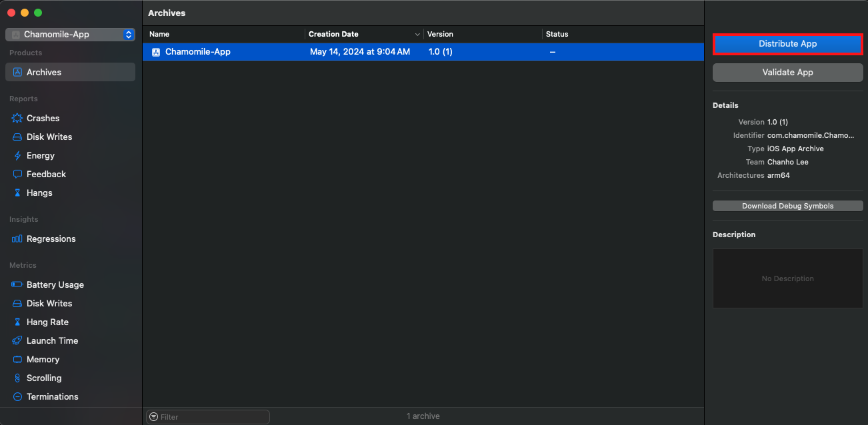Click the Validate App button
The height and width of the screenshot is (425, 868).
click(x=787, y=72)
